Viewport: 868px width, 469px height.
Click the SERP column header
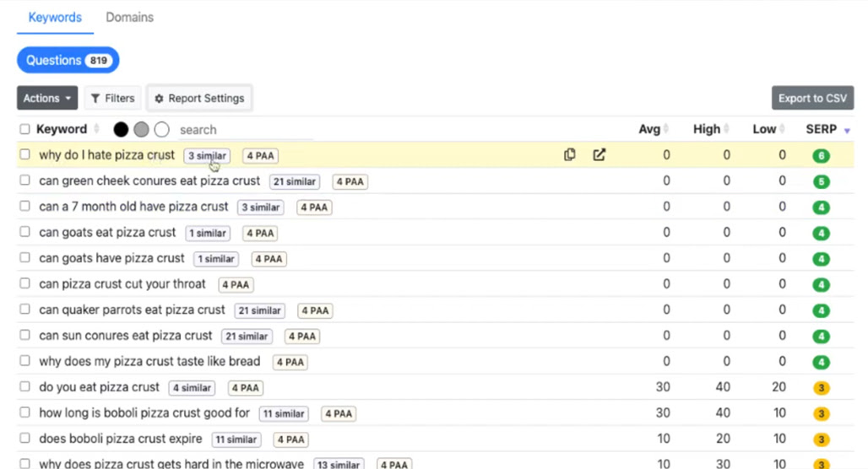(x=821, y=129)
